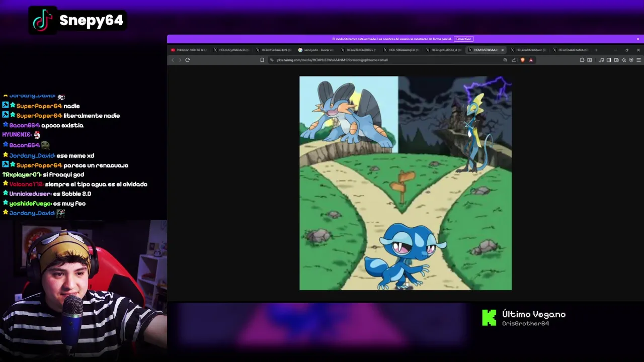Open the Brave Wallet icon
Image resolution: width=644 pixels, height=362 pixels.
(x=616, y=60)
